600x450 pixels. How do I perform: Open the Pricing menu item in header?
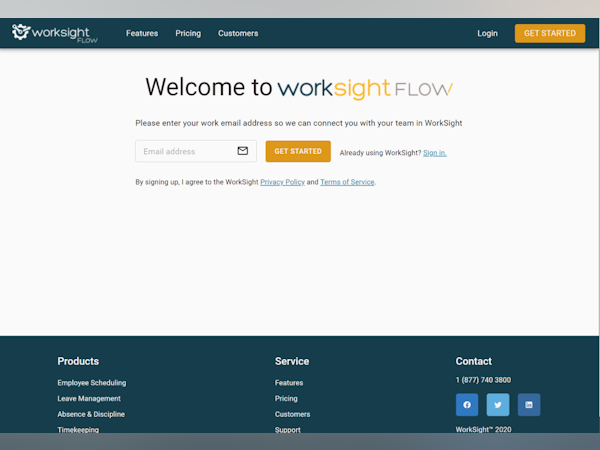click(188, 33)
